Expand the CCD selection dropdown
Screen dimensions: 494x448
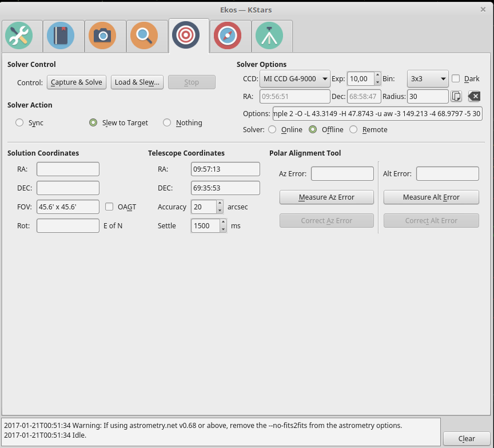click(295, 79)
